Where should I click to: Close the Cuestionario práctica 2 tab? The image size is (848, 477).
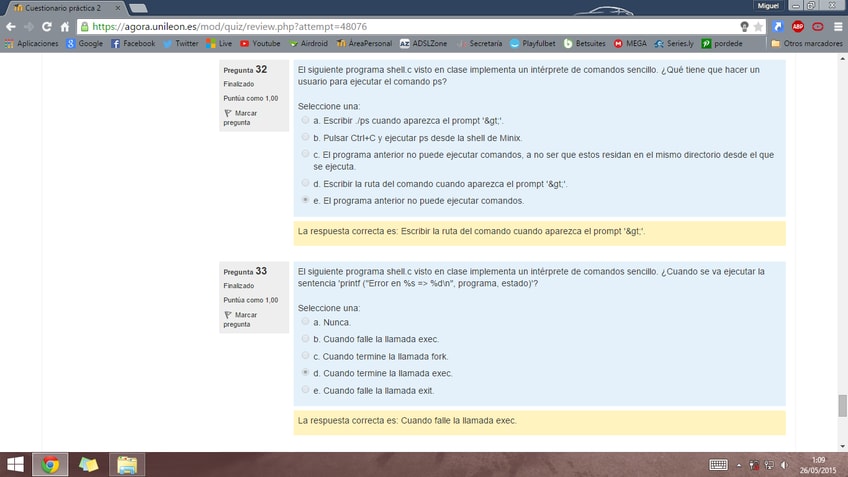tap(117, 8)
